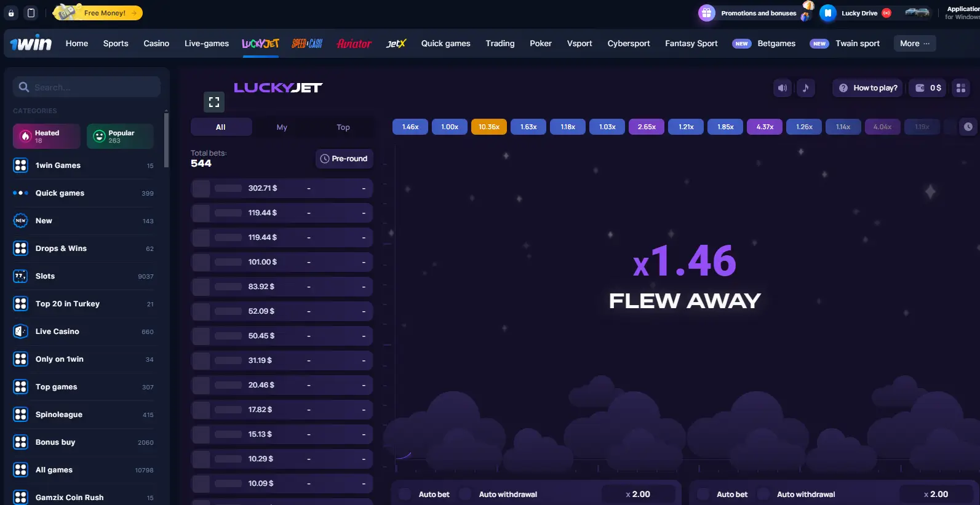The height and width of the screenshot is (505, 980).
Task: Select the 4.37x history multiplier chip
Action: 765,127
